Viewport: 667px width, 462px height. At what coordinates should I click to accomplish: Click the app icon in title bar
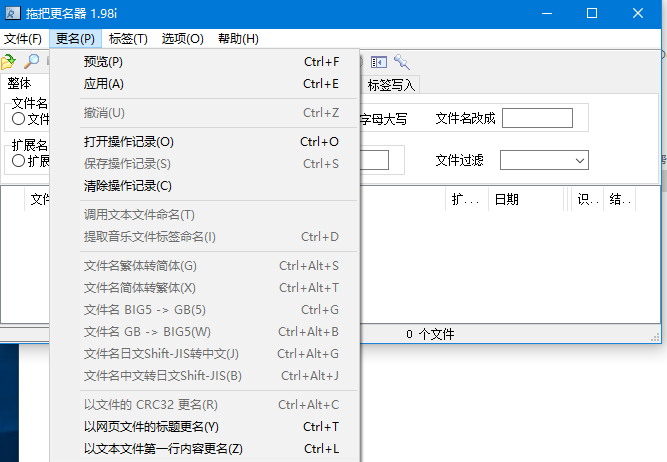pyautogui.click(x=12, y=14)
